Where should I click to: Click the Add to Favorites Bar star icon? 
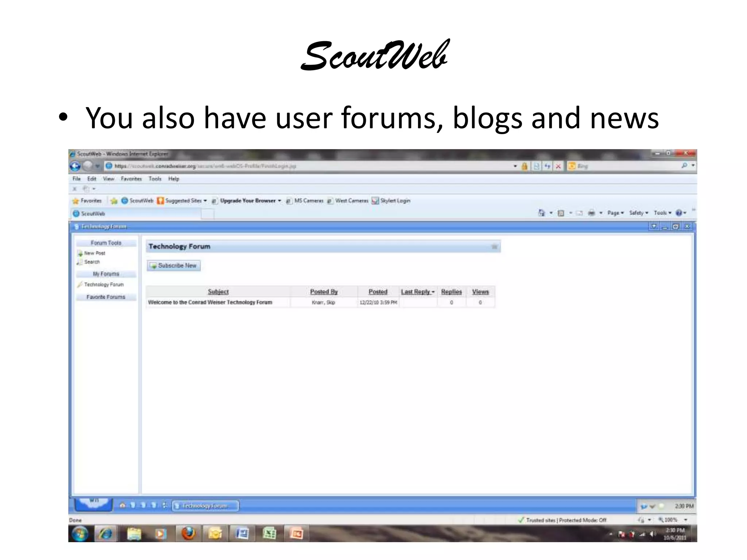tap(114, 201)
